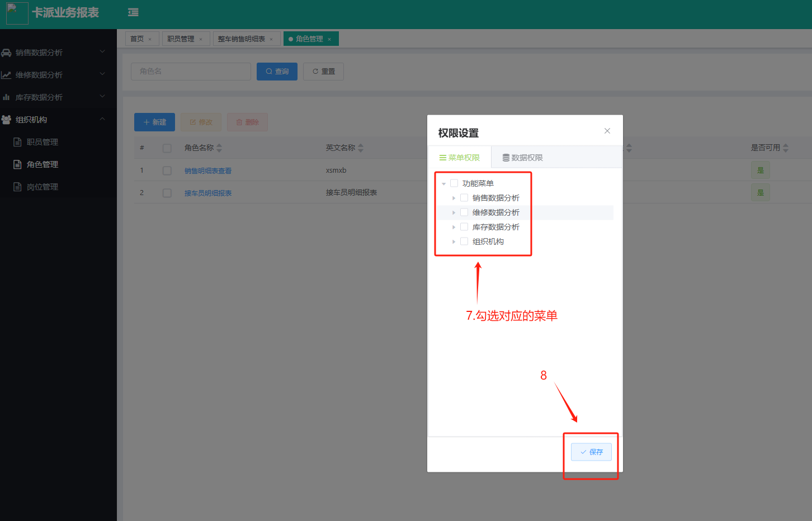
Task: Click the 角色名 search input field
Action: click(191, 72)
